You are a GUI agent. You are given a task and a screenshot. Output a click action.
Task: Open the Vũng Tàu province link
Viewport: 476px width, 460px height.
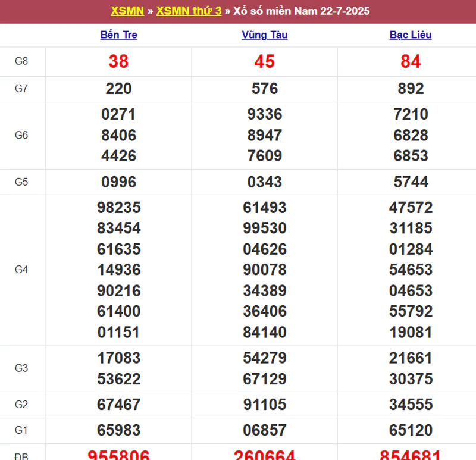(x=265, y=35)
